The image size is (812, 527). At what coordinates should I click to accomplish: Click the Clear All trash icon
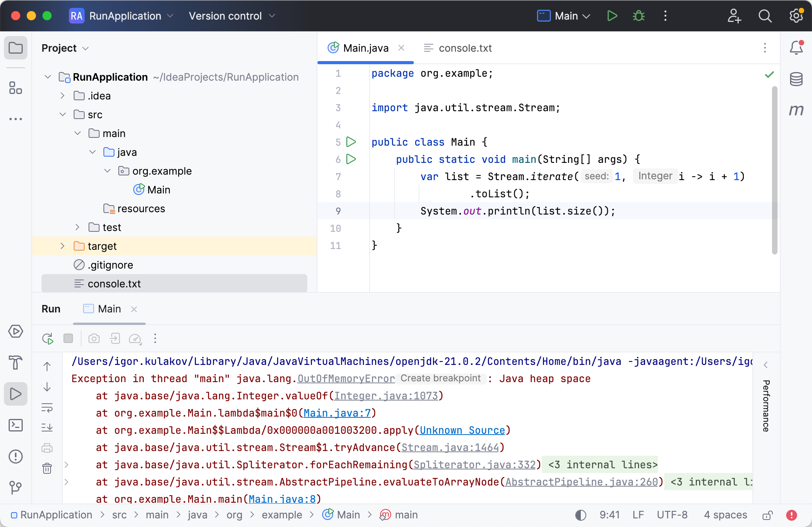(47, 468)
